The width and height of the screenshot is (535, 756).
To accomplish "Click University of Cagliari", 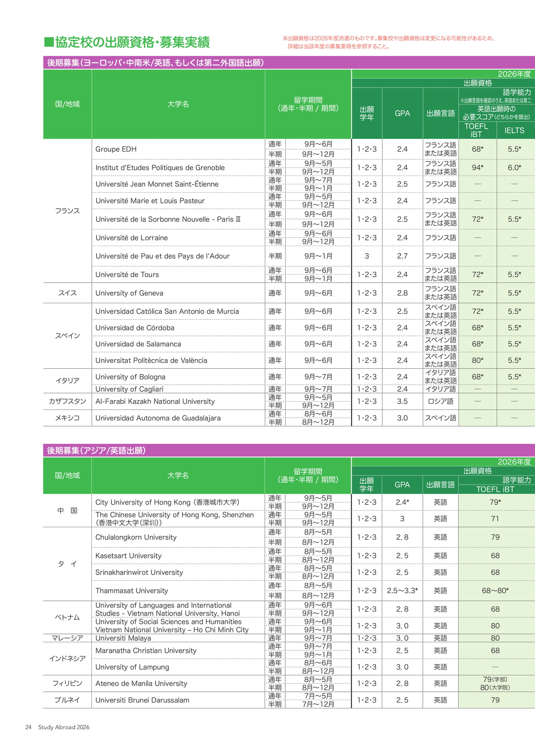I will pos(129,389).
